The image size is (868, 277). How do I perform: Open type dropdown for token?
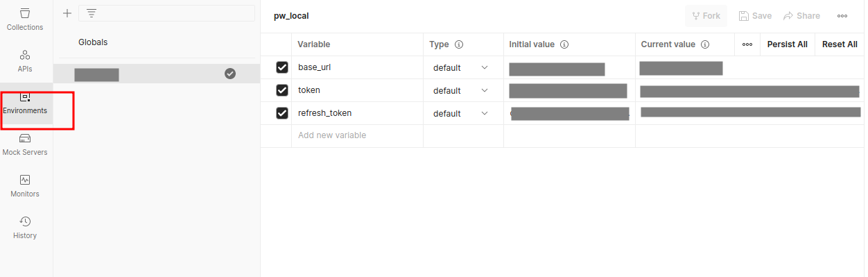[461, 91]
